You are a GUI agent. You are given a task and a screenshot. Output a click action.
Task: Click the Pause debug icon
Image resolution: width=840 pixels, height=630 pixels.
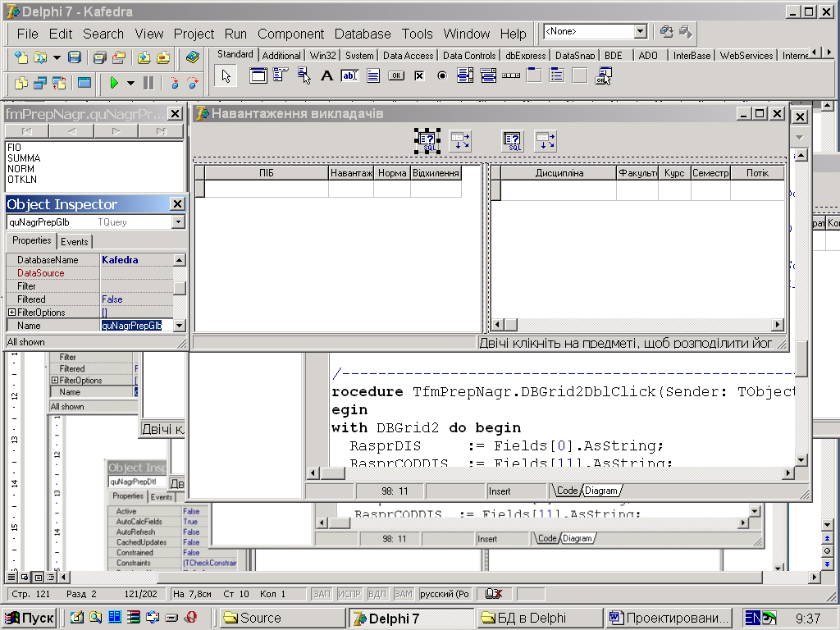(148, 83)
